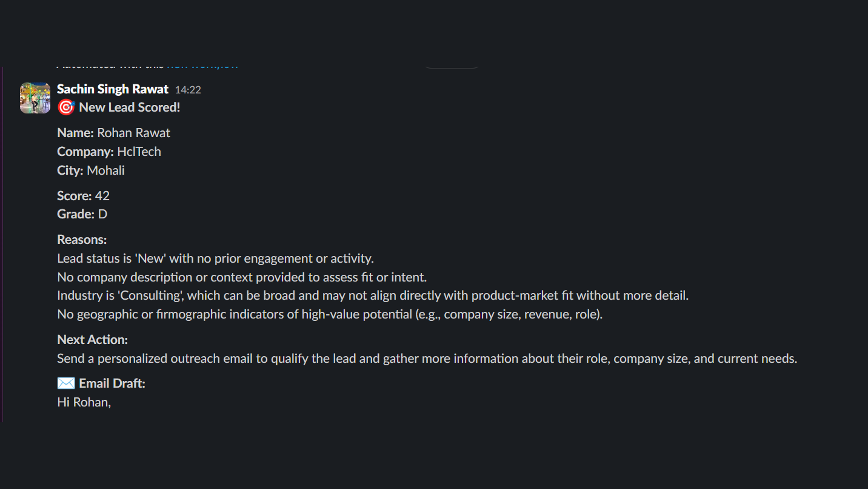Select the personalized outreach email suggestion text
868x489 pixels.
coord(427,358)
